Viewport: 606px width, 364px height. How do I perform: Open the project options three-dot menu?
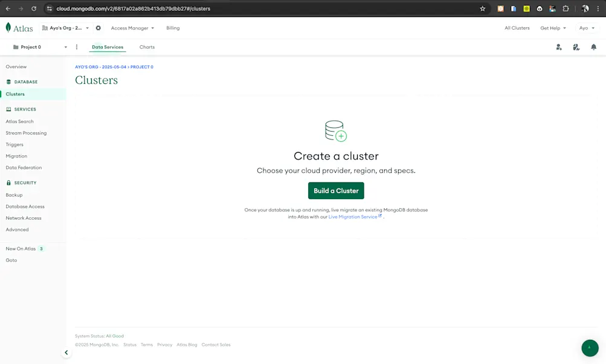(76, 46)
